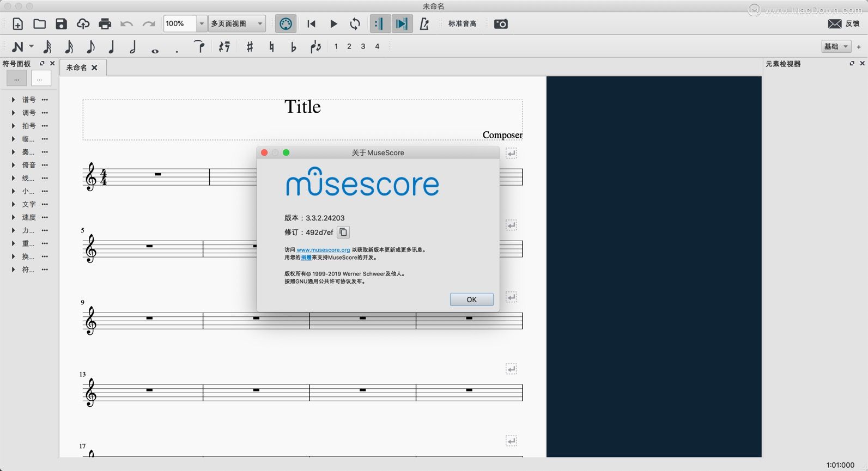Image resolution: width=868 pixels, height=471 pixels.
Task: Toggle loop playback
Action: [x=355, y=24]
